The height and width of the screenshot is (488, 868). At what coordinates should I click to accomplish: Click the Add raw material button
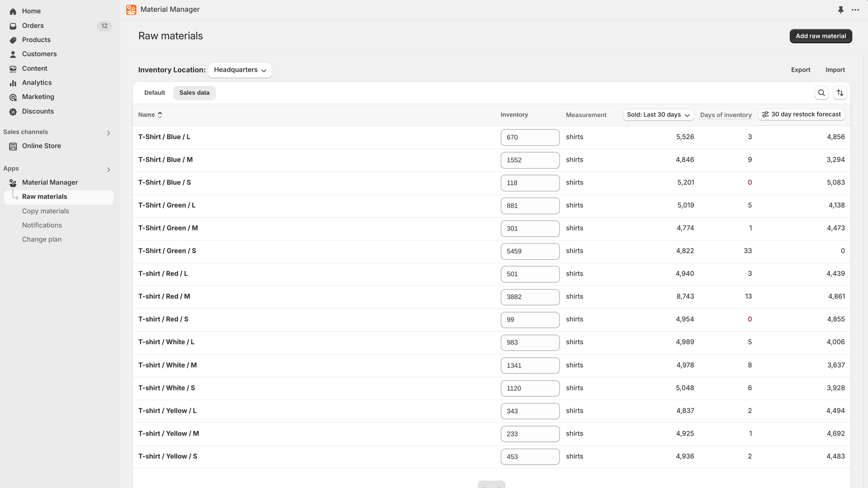820,36
